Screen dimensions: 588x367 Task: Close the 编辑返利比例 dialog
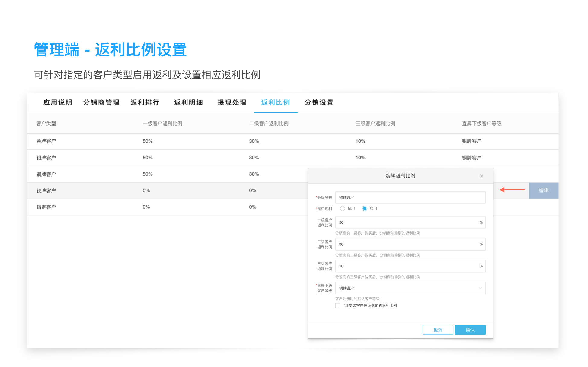click(481, 176)
